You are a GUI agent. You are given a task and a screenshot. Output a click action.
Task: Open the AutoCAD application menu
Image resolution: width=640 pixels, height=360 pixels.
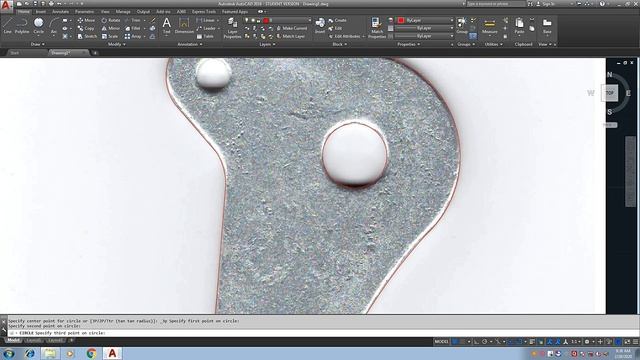[6, 5]
